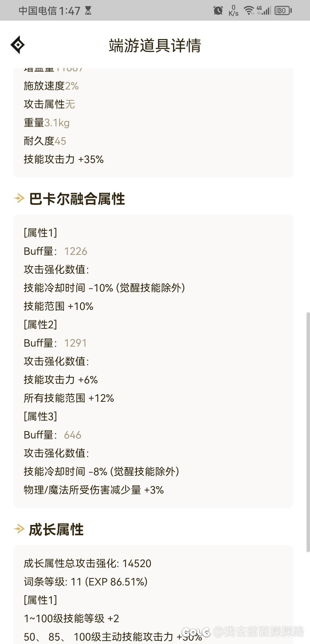Tap the alarm clock status icon
Screen dimensions: 310x644
(218, 11)
